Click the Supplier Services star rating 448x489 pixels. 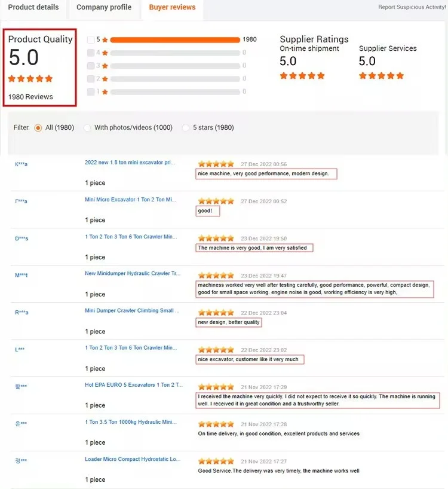pos(381,76)
